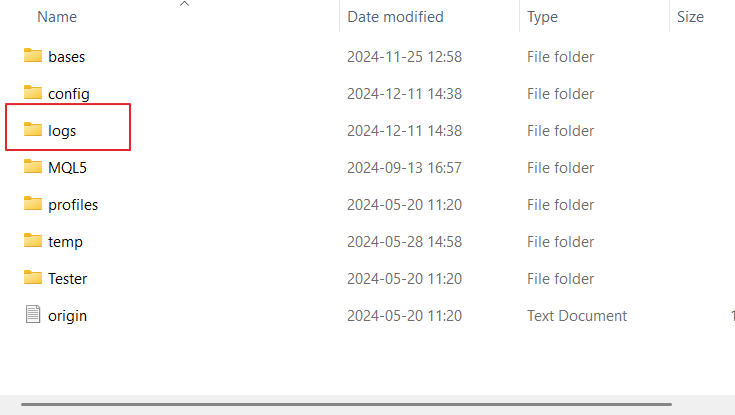Sort by the Date modified column
Viewport: 735px width, 415px height.
pos(395,17)
